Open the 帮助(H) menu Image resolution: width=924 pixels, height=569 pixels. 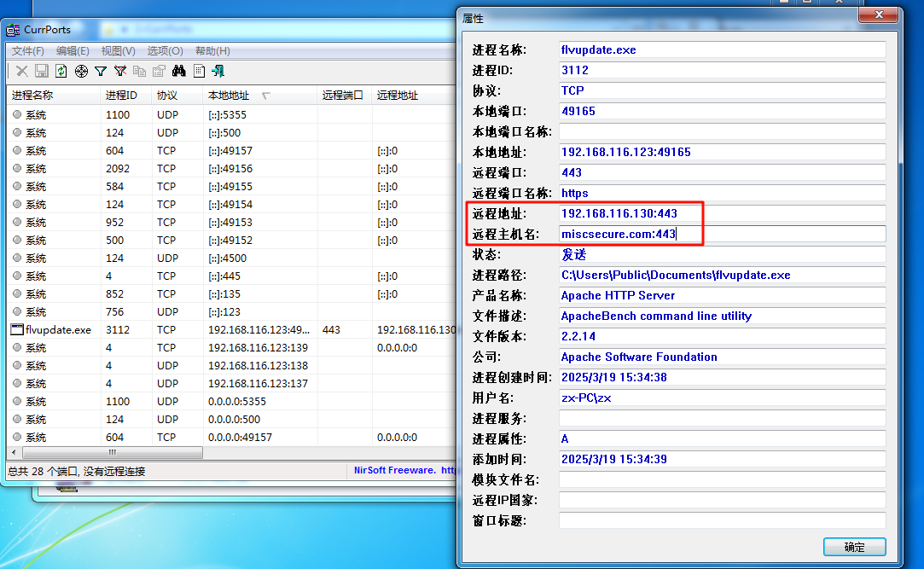point(212,51)
